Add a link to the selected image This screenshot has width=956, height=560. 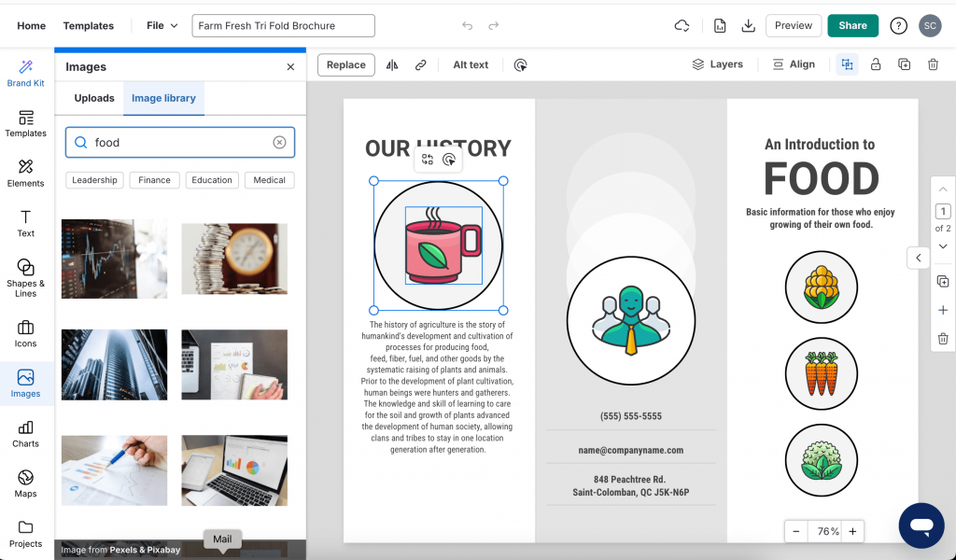pyautogui.click(x=421, y=64)
